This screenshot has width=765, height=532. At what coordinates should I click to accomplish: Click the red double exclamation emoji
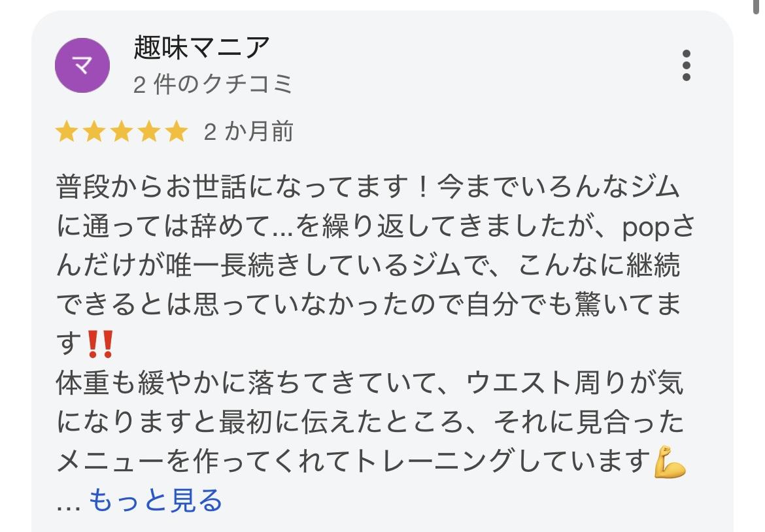click(100, 344)
